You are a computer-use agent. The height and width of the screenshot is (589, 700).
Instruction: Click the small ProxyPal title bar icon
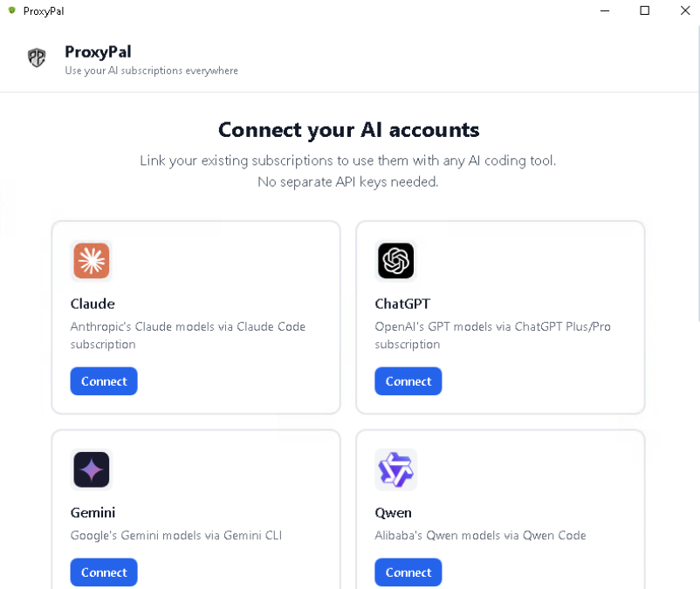12,10
